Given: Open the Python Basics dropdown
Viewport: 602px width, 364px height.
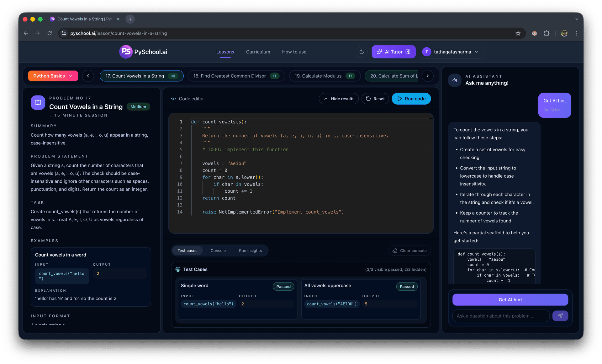Looking at the screenshot, I should [x=53, y=76].
